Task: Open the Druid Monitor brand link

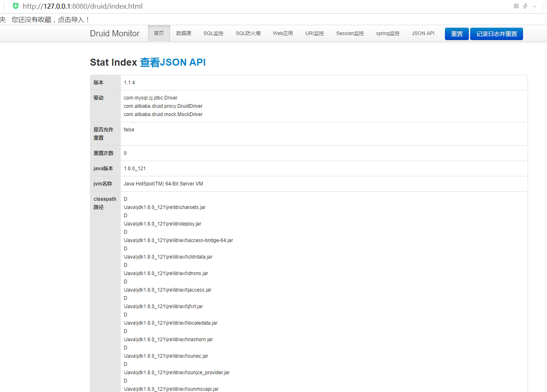Action: pyautogui.click(x=115, y=33)
